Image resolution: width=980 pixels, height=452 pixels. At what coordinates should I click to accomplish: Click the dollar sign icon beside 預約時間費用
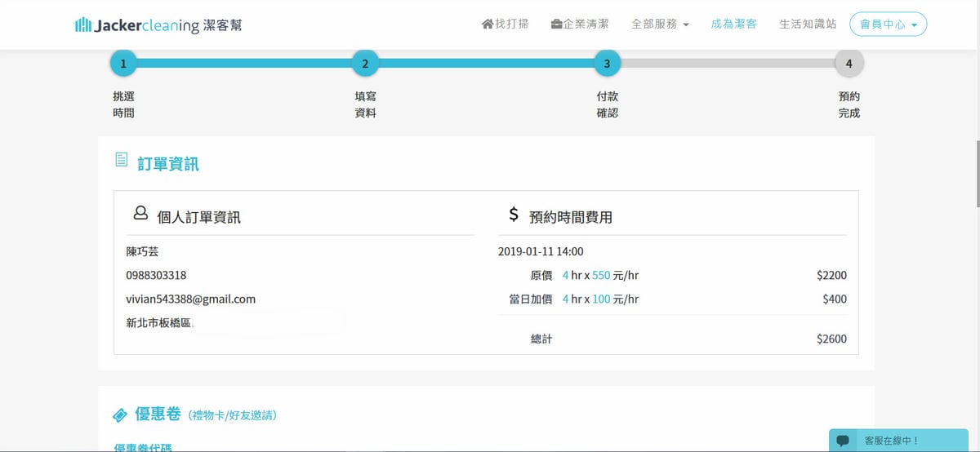pos(514,215)
